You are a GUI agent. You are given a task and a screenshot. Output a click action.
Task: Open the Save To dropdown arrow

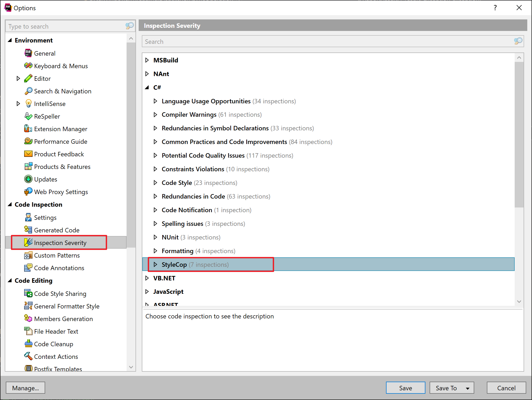467,388
